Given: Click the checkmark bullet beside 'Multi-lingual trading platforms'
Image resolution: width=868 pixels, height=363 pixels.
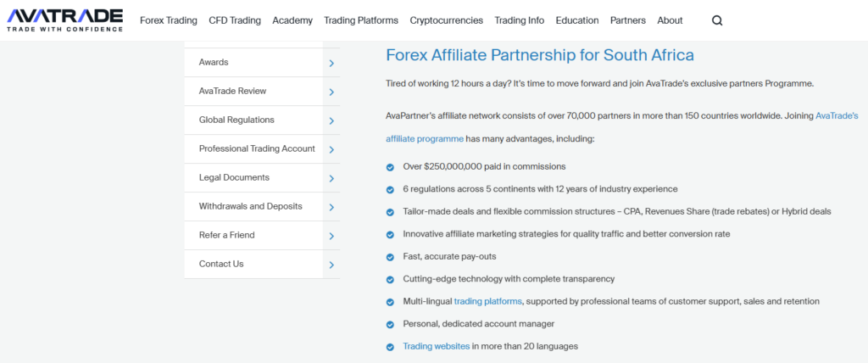Looking at the screenshot, I should (390, 302).
